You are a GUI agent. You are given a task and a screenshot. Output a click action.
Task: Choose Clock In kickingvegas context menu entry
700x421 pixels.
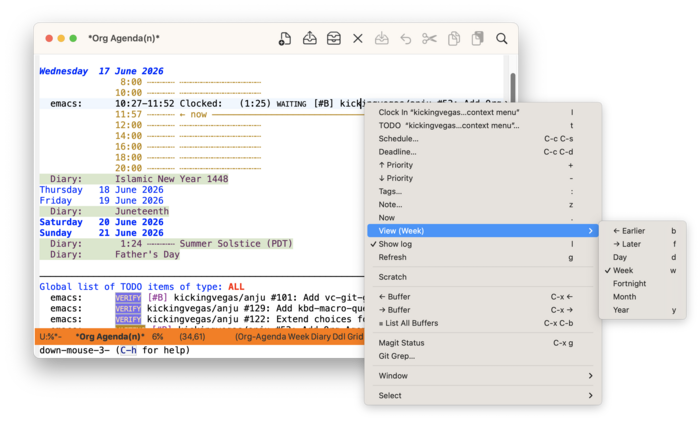click(483, 113)
